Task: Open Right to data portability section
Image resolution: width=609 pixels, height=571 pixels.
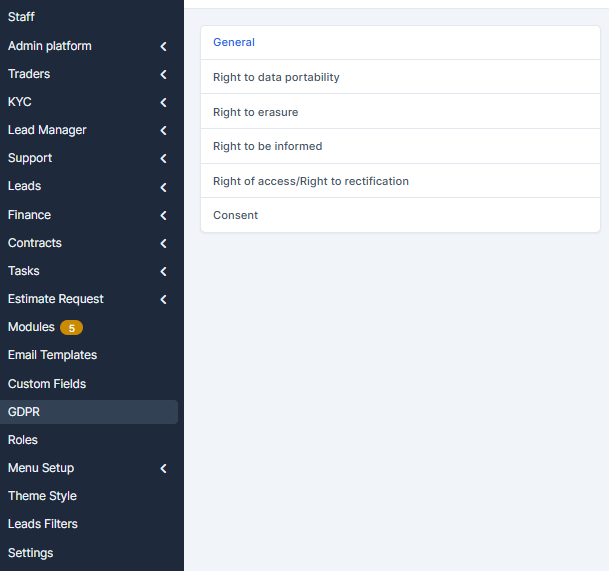Action: [x=276, y=77]
